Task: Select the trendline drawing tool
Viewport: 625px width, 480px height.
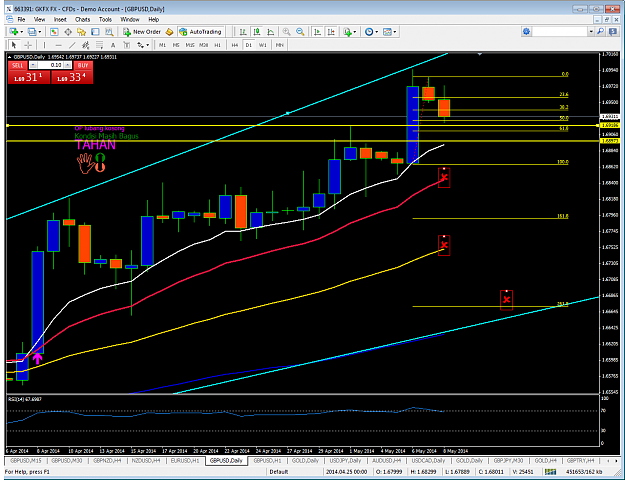Action: pyautogui.click(x=72, y=45)
